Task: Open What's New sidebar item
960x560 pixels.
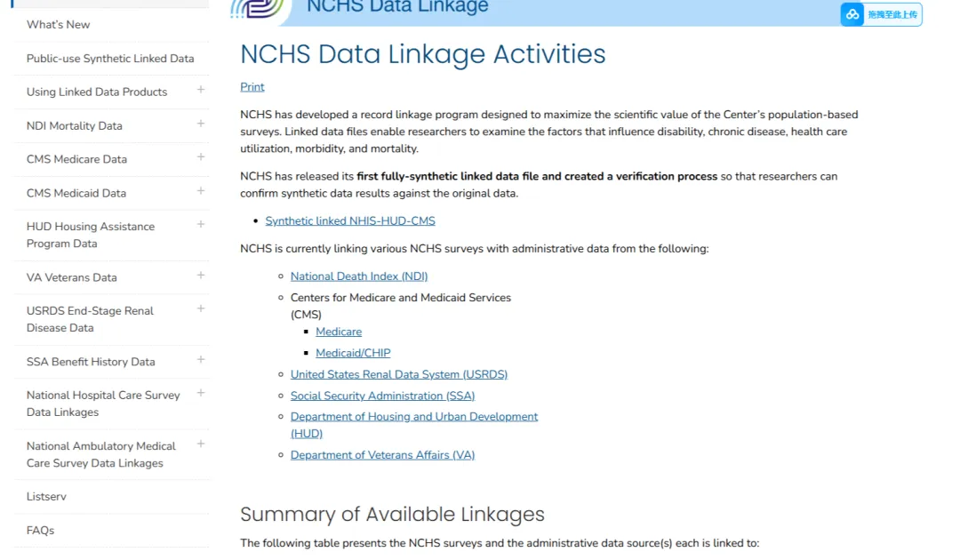Action: [58, 25]
